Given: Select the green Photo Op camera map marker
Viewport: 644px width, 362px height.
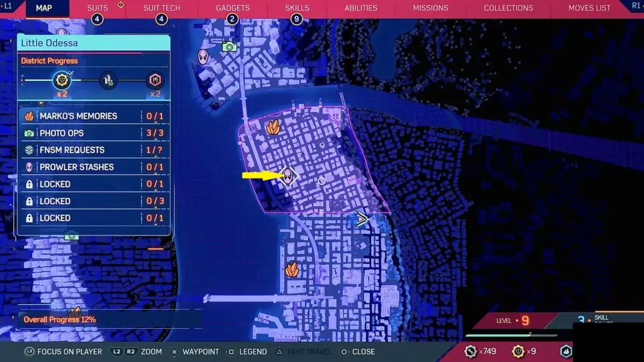Looking at the screenshot, I should [x=229, y=47].
